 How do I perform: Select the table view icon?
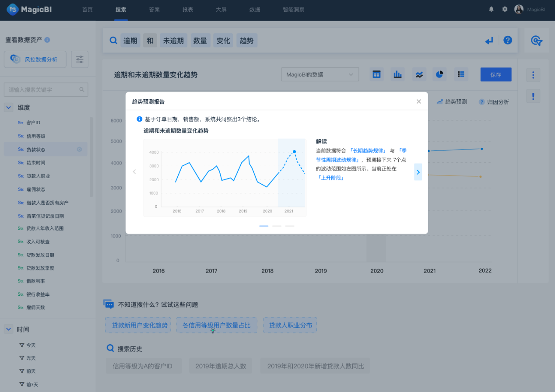pyautogui.click(x=376, y=74)
